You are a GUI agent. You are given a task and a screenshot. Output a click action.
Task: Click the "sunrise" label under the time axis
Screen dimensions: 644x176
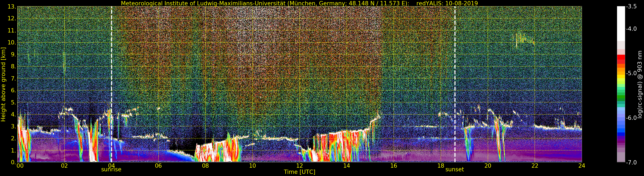(x=111, y=169)
